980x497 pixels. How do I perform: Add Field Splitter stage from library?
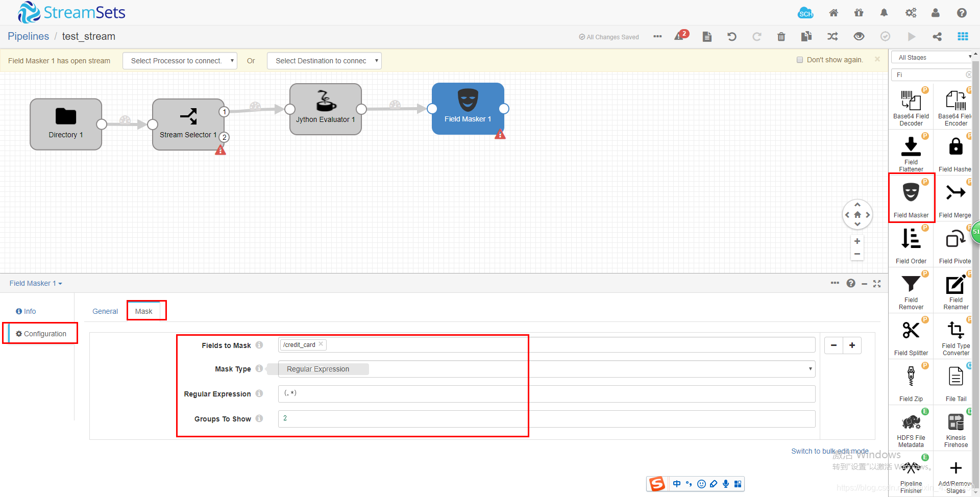pyautogui.click(x=911, y=337)
